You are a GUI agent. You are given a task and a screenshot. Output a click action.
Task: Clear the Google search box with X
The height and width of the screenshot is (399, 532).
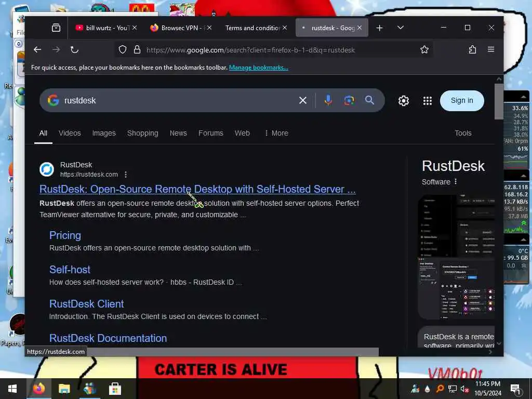pos(303,100)
